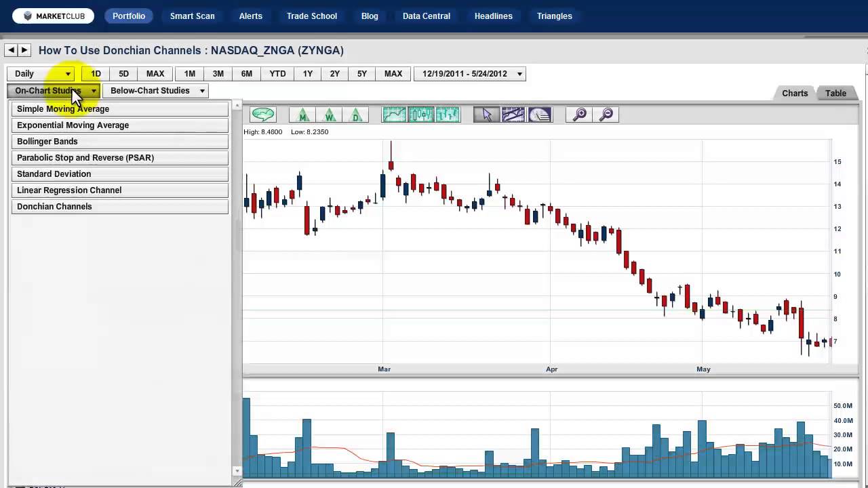Screen dimensions: 868x488
Task: Open the Portfolio tab
Action: 129,16
